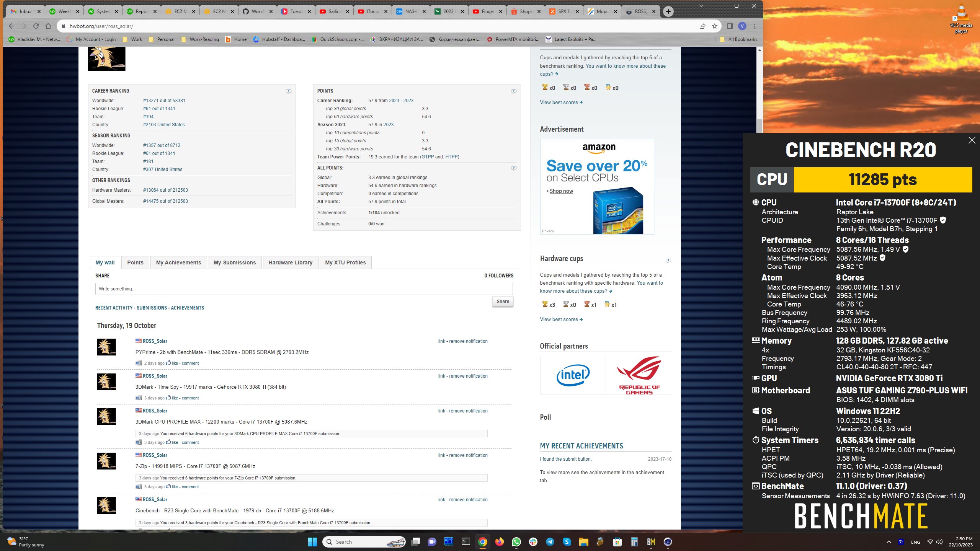Open the My Achievements tab

click(x=178, y=262)
